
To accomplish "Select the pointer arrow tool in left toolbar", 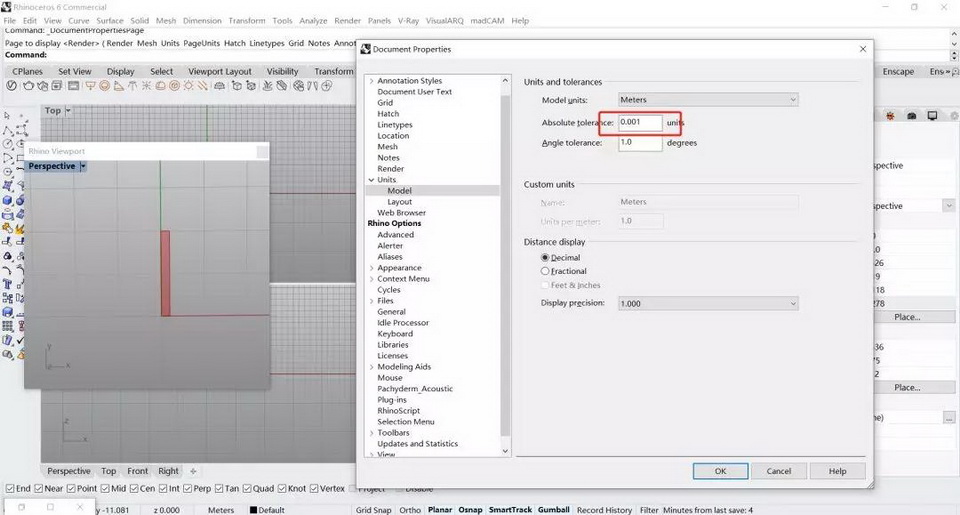I will tap(7, 117).
